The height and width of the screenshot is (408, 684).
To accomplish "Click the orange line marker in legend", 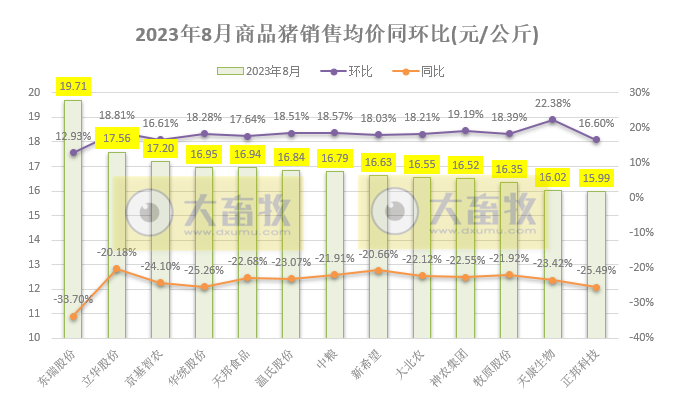I will pos(406,72).
